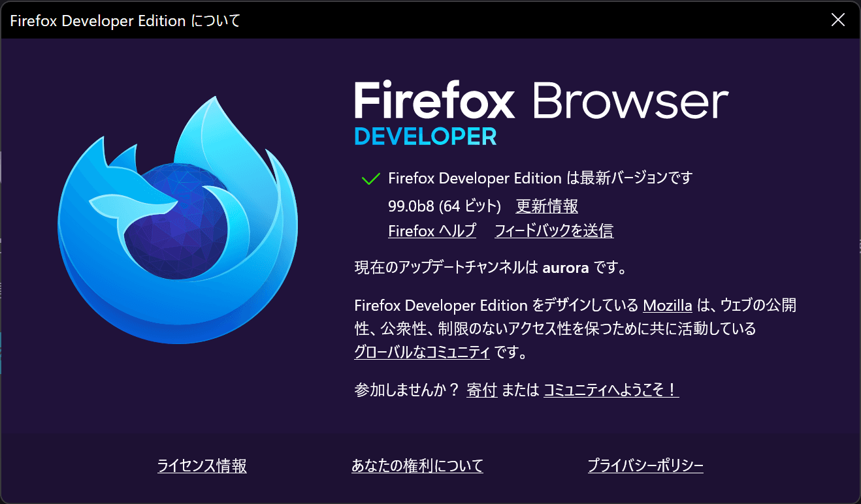Click the DEVELOPER label under the wordmark

pyautogui.click(x=425, y=136)
